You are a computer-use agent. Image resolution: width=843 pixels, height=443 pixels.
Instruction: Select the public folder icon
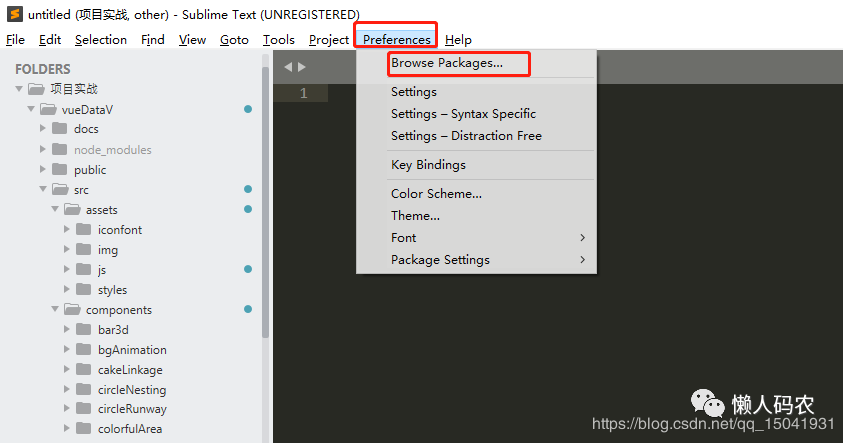(x=60, y=169)
